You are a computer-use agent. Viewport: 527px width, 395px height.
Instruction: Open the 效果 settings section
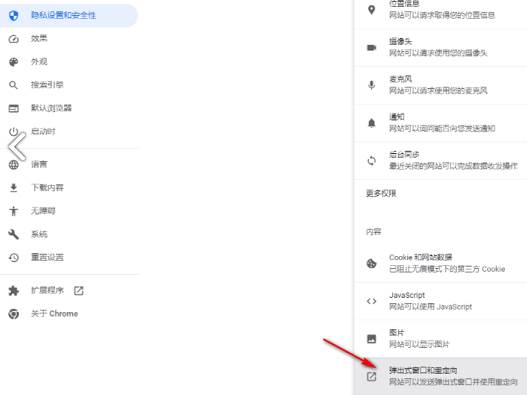[69, 39]
